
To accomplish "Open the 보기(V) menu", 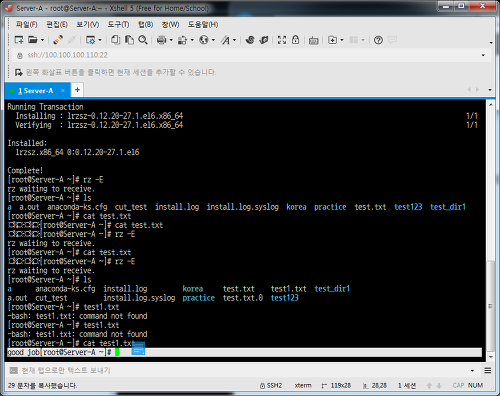I will click(x=88, y=24).
